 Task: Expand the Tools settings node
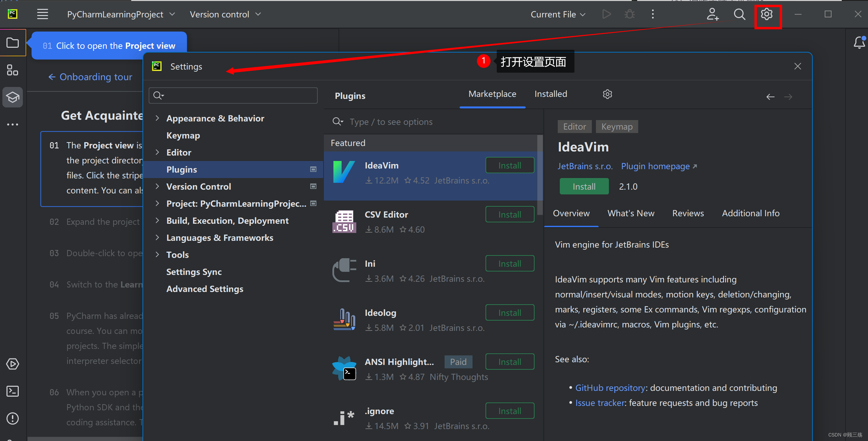pyautogui.click(x=157, y=254)
